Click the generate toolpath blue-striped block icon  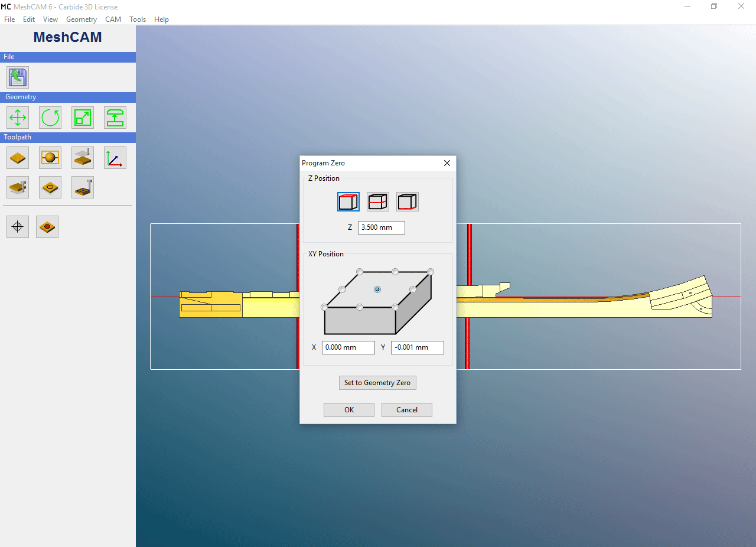tap(83, 187)
